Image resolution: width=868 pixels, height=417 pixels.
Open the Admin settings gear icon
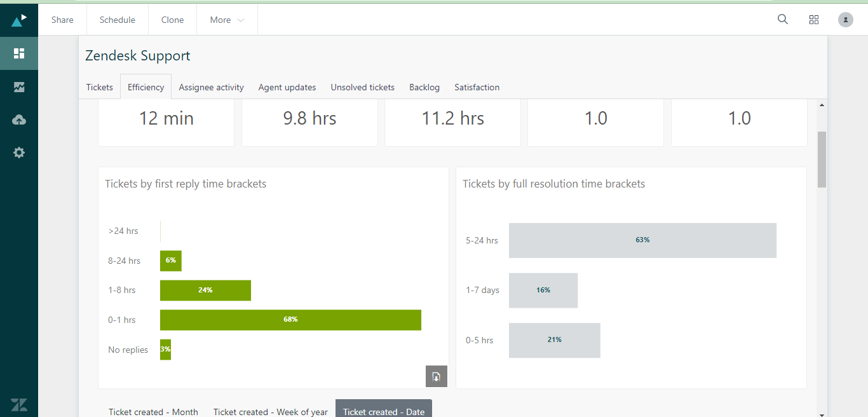(x=19, y=153)
